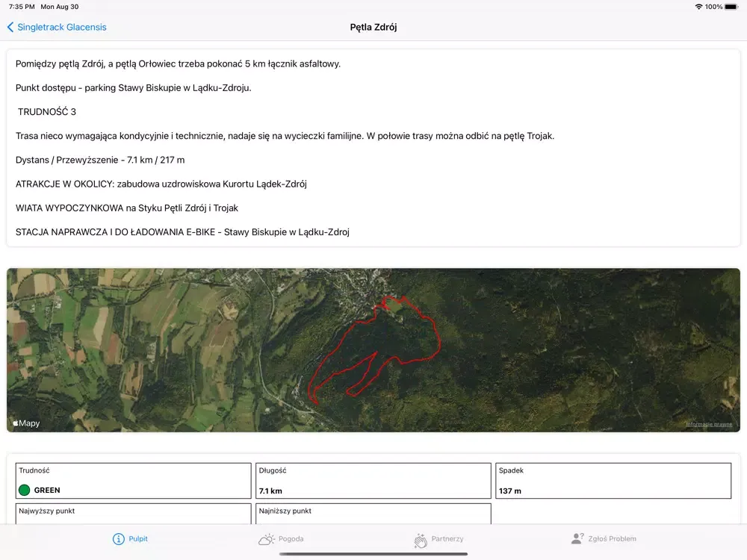
Task: Tap the Punkt dostępu parking line
Action: 134,87
